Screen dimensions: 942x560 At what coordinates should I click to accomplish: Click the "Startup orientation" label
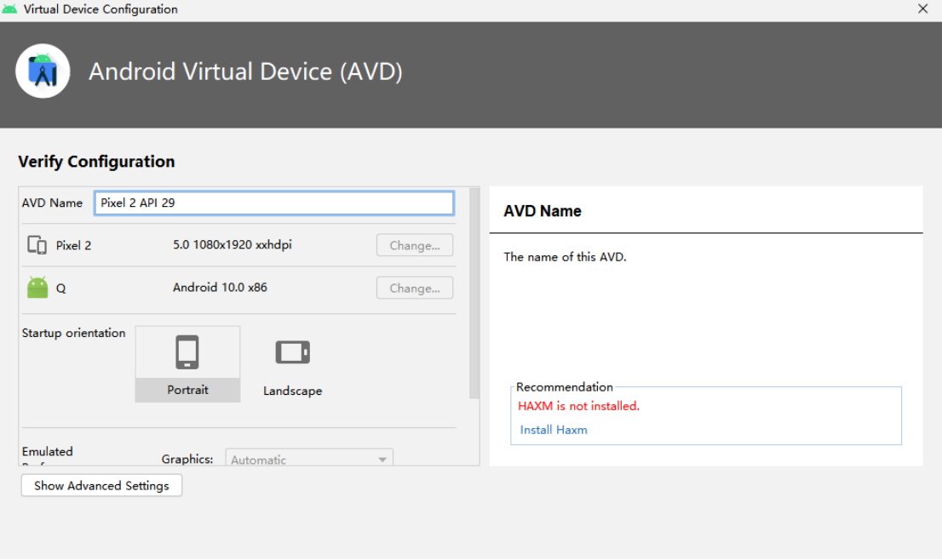tap(74, 333)
